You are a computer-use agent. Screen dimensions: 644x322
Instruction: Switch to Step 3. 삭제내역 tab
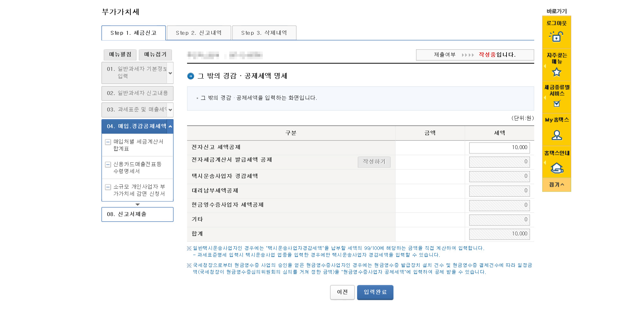[264, 33]
